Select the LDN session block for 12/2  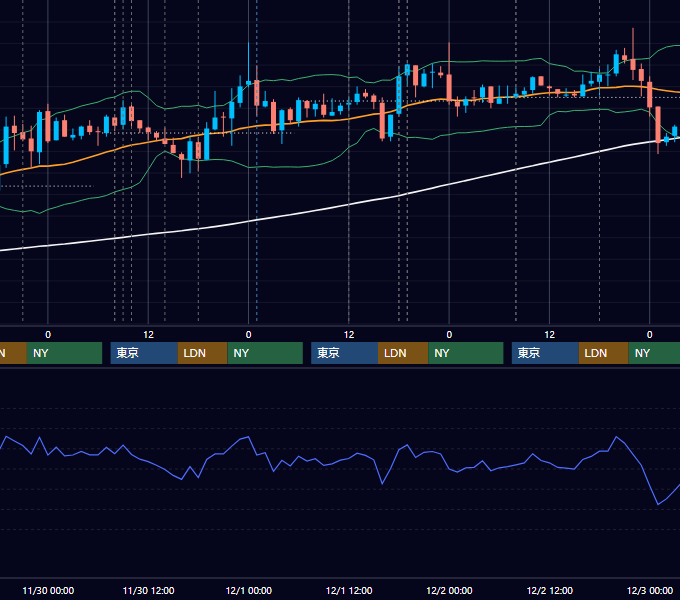[x=604, y=353]
